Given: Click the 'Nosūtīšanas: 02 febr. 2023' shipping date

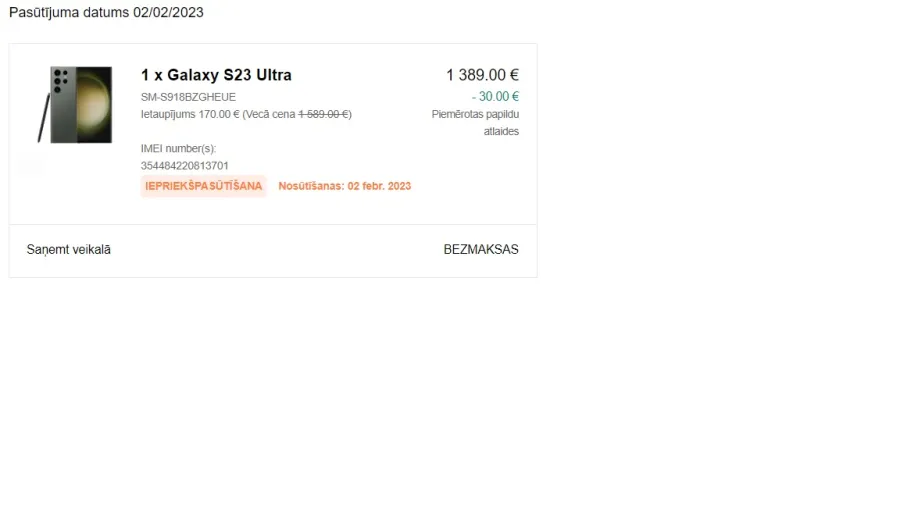Looking at the screenshot, I should (345, 186).
